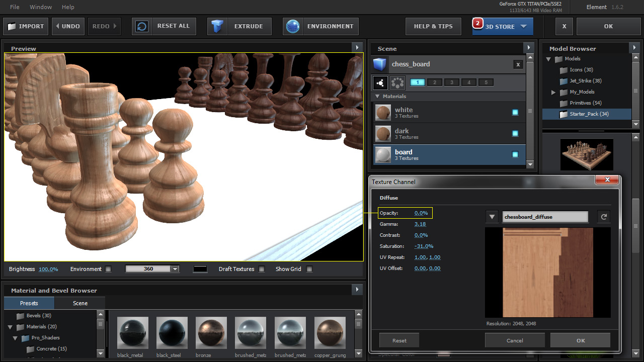Enable the Show Grid checkbox
The image size is (644, 362).
(x=309, y=269)
